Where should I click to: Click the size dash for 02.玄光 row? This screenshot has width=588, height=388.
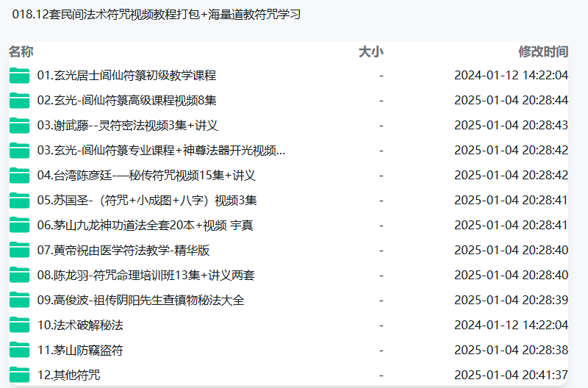381,101
